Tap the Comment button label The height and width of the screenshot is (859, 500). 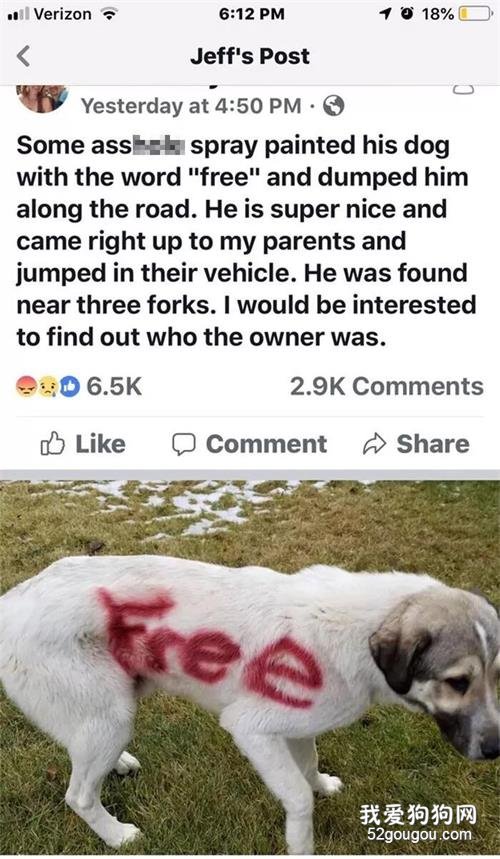pyautogui.click(x=266, y=444)
